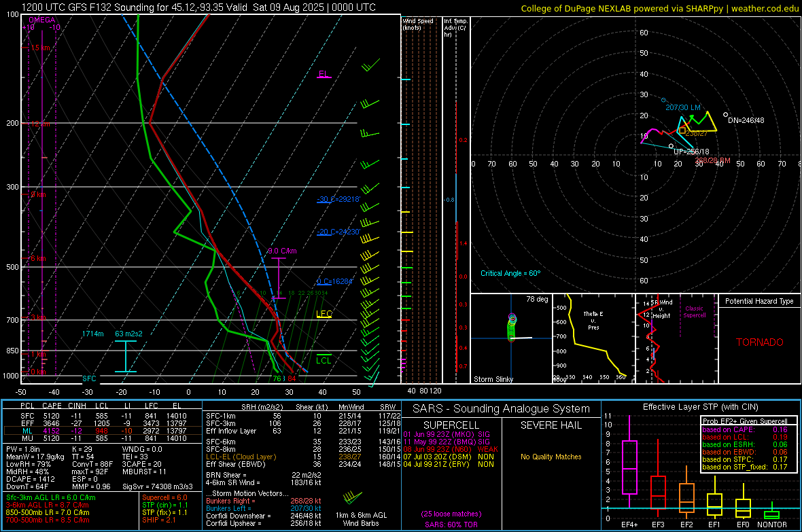
Task: Click the SARS: 60% TOR summary
Action: pos(451,525)
